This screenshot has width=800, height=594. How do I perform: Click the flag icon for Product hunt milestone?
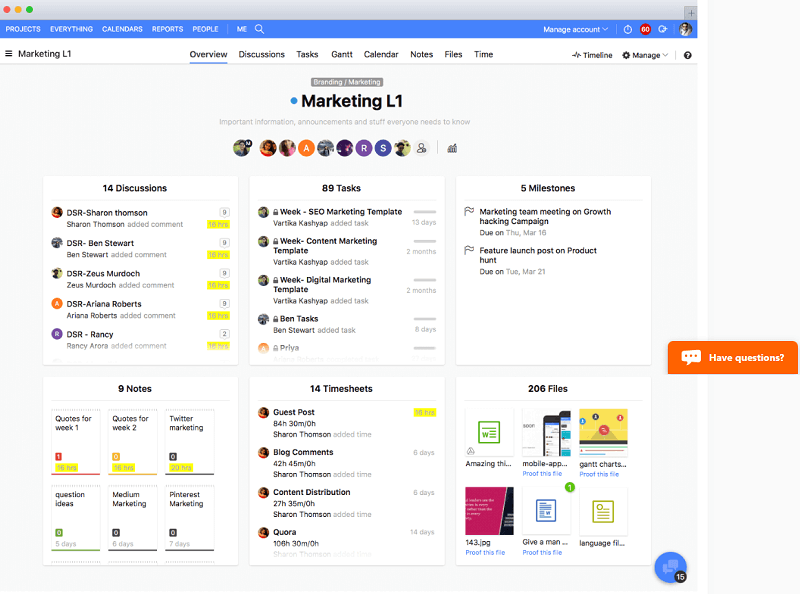469,250
